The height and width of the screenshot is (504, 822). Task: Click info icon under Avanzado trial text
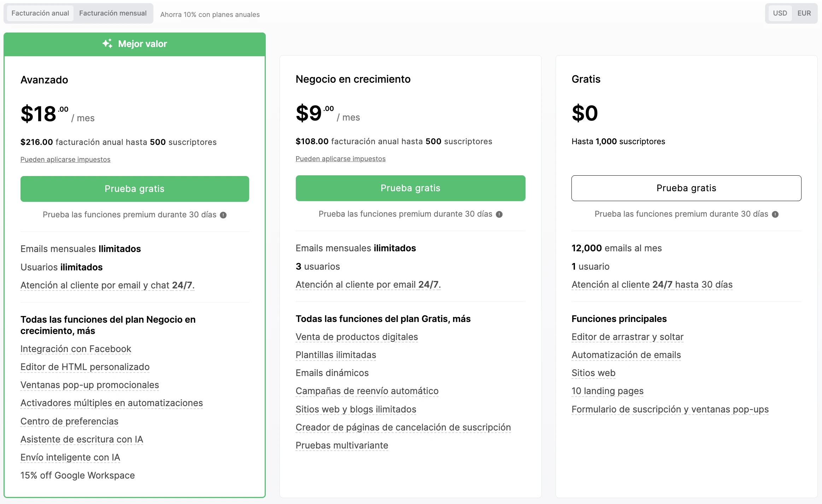223,215
